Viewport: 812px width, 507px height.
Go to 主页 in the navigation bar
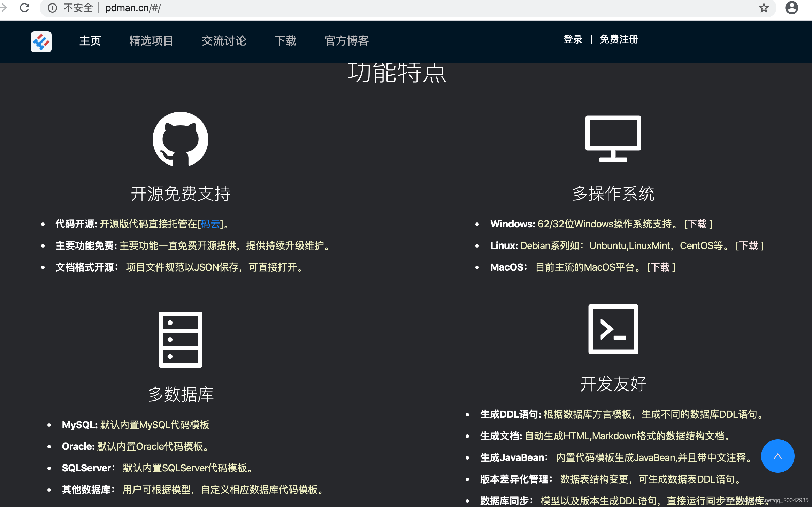(90, 41)
